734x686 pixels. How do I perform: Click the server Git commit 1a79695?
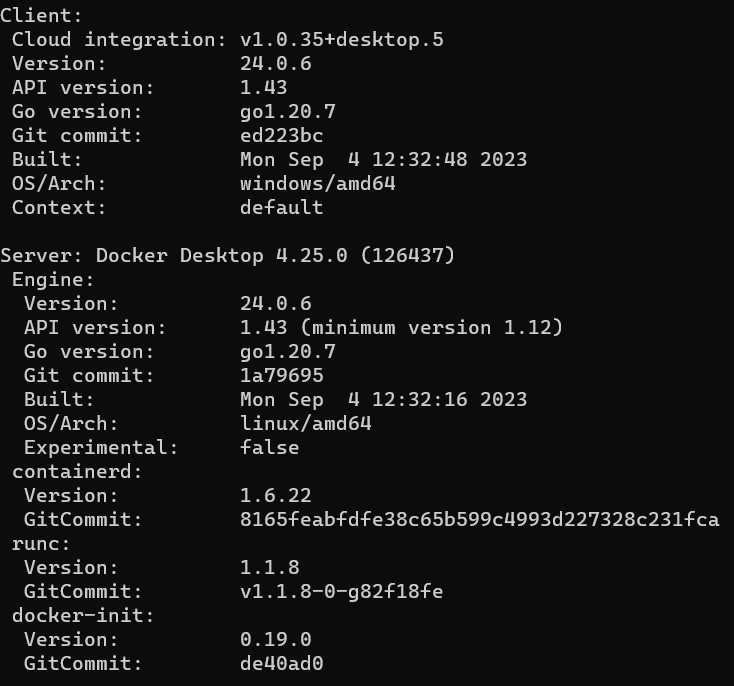tap(281, 376)
